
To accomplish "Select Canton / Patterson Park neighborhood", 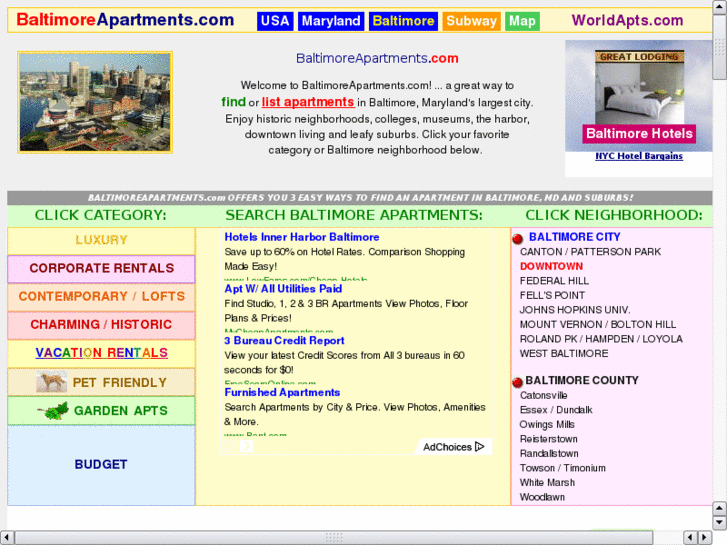I will (590, 252).
